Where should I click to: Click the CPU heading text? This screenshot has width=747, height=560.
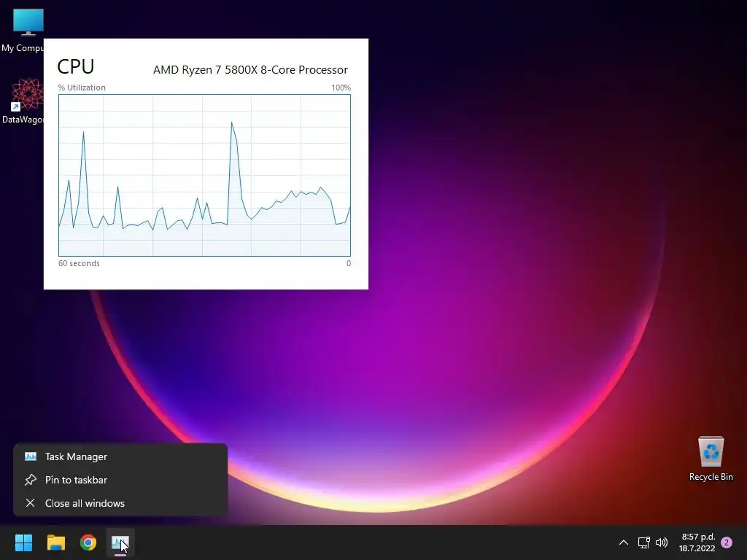76,66
